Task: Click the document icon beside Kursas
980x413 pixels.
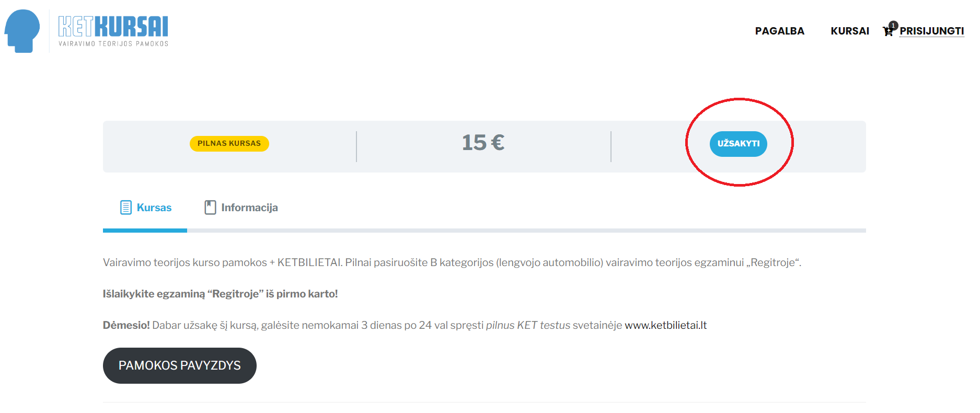Action: coord(126,208)
